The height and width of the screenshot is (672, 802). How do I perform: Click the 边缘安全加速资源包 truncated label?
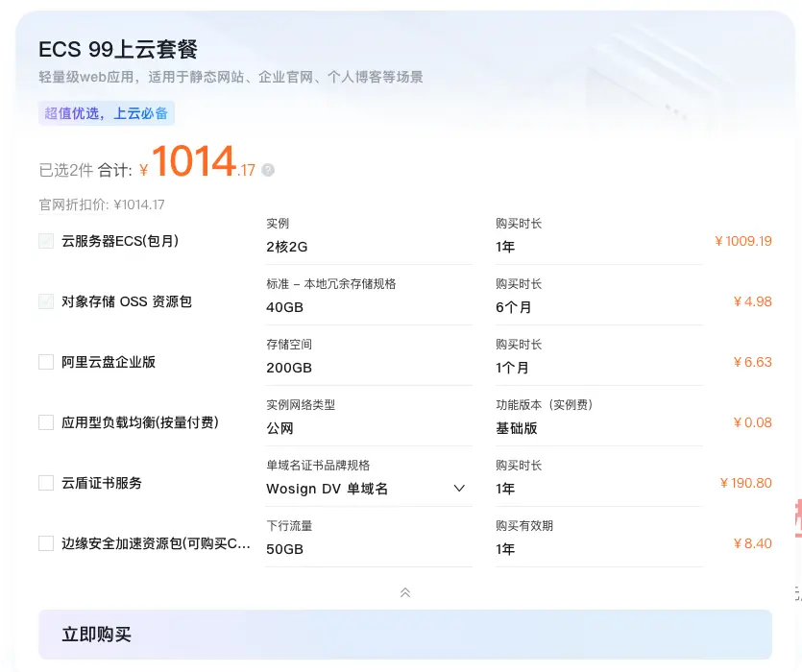click(156, 543)
